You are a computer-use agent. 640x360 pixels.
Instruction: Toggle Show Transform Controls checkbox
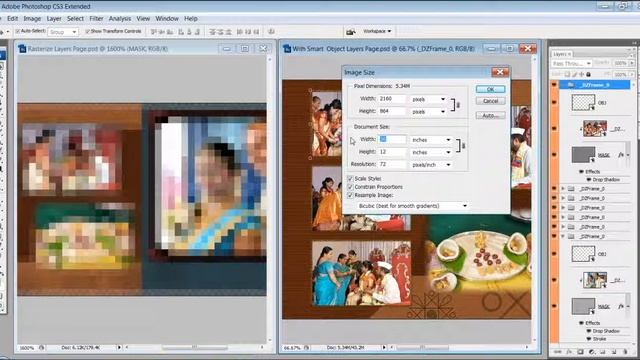[x=87, y=31]
